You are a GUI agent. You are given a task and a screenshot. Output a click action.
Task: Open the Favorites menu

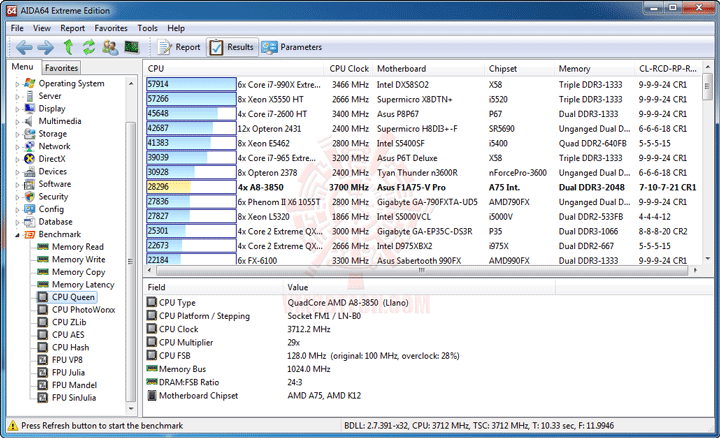pyautogui.click(x=111, y=28)
